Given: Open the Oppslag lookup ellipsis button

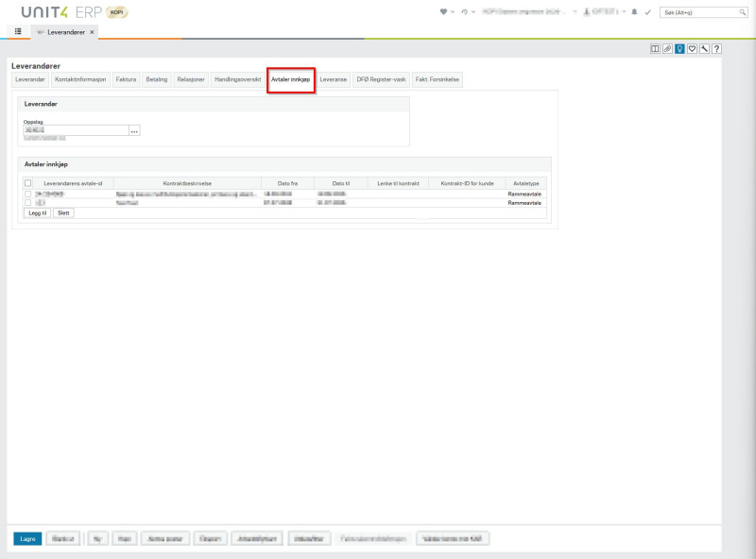Looking at the screenshot, I should (x=134, y=130).
